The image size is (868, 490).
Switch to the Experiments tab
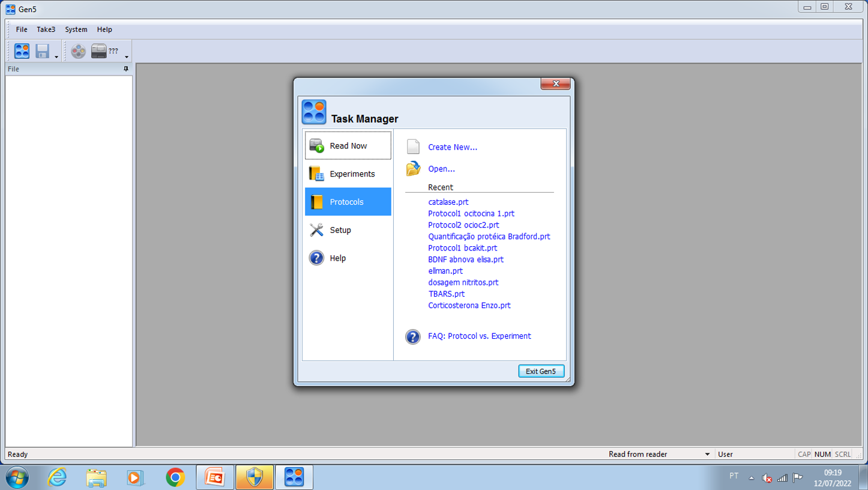[x=348, y=174]
